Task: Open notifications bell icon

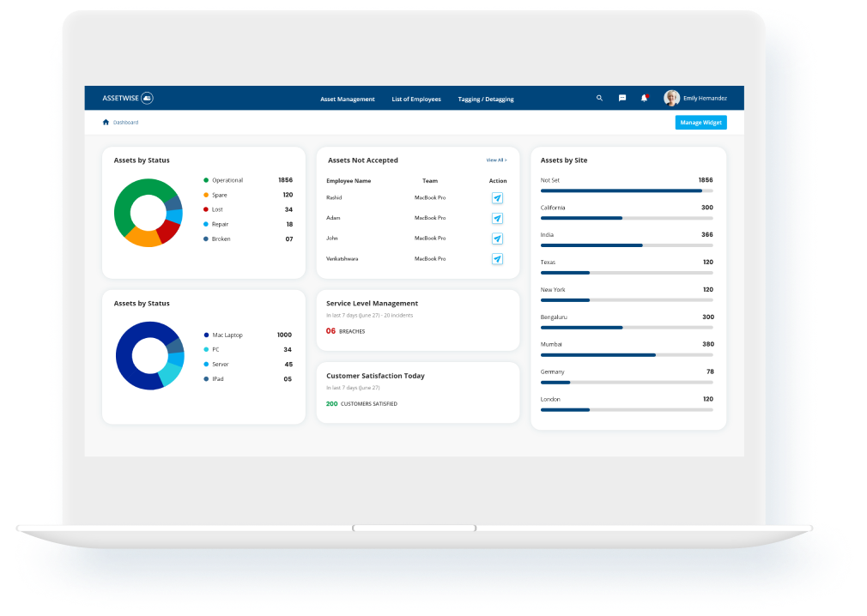Action: click(644, 99)
